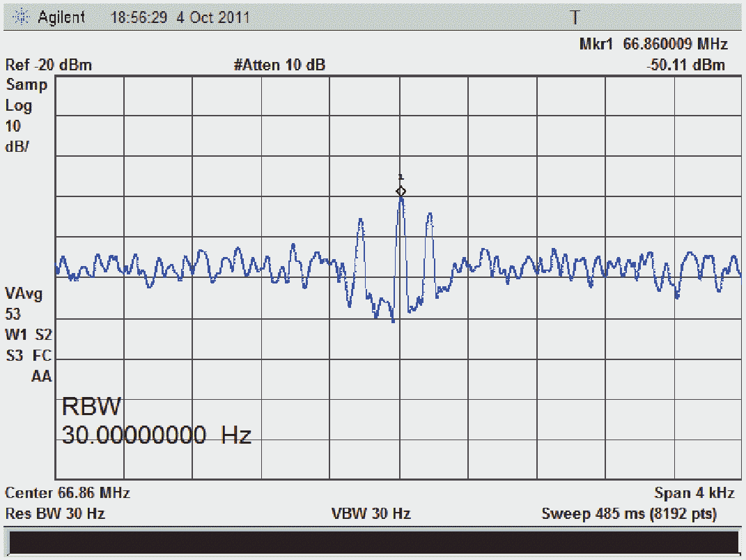The image size is (746, 560).
Task: Click the S3 FC trace status indicator
Action: [28, 355]
